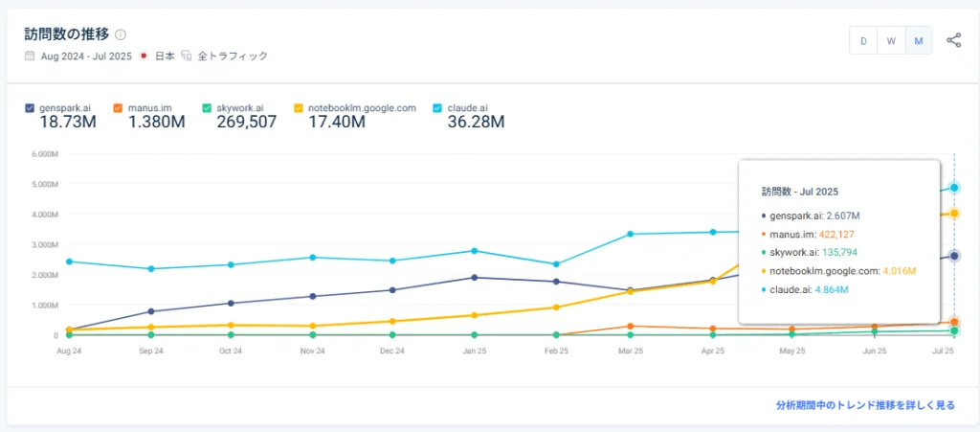The width and height of the screenshot is (980, 432).
Task: Open 分析期間中のトレンド推移を詳しく見る link
Action: pyautogui.click(x=865, y=405)
